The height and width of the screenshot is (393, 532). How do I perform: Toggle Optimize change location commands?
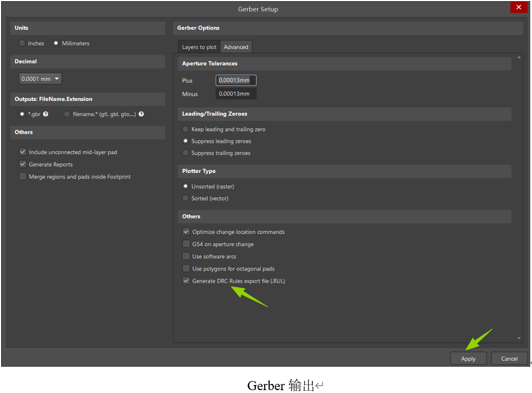[186, 232]
